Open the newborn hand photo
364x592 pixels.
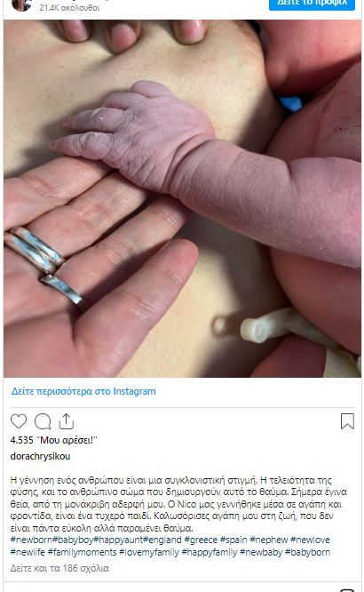[x=182, y=198]
